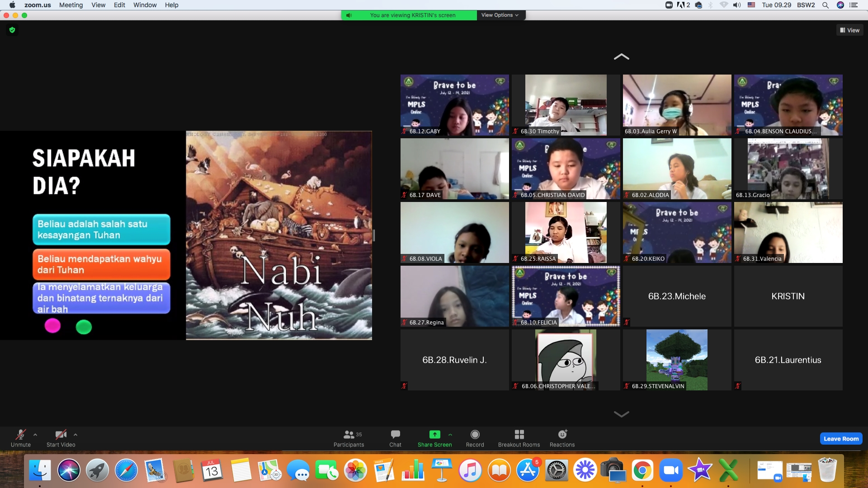
Task: Click the pink circle on the slide
Action: (x=52, y=325)
